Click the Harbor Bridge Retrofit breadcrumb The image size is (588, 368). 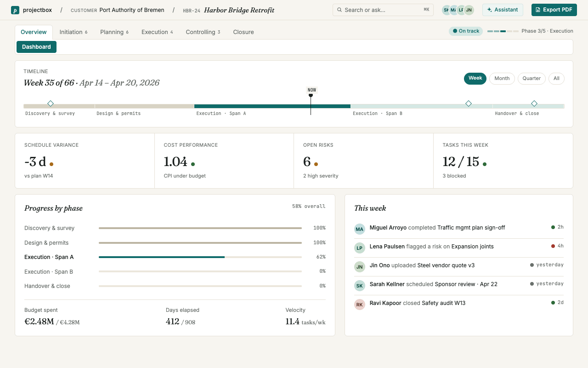(239, 10)
